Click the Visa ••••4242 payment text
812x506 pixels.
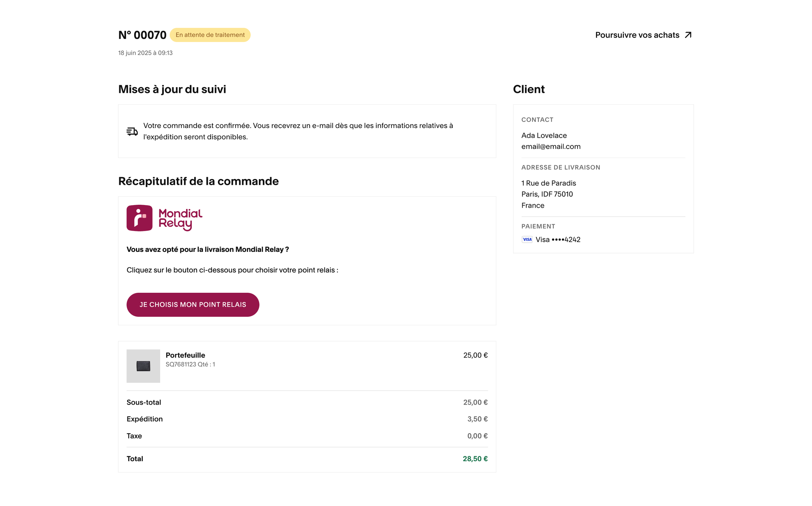click(x=558, y=240)
